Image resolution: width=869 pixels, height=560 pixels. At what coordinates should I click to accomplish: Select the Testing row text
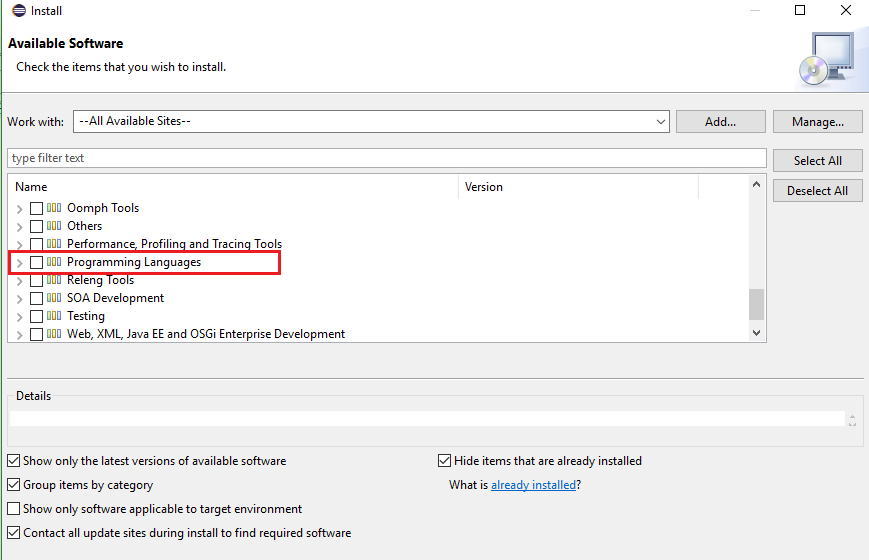point(86,315)
